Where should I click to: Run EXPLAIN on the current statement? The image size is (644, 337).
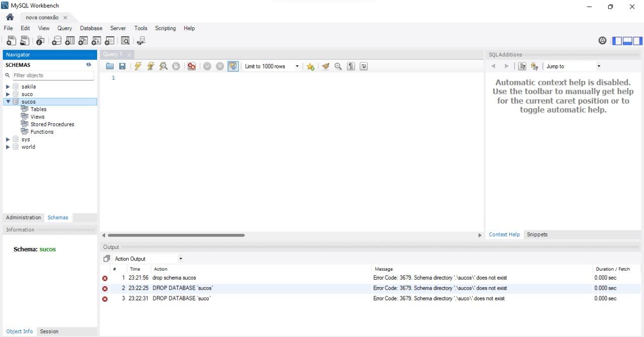pyautogui.click(x=164, y=66)
